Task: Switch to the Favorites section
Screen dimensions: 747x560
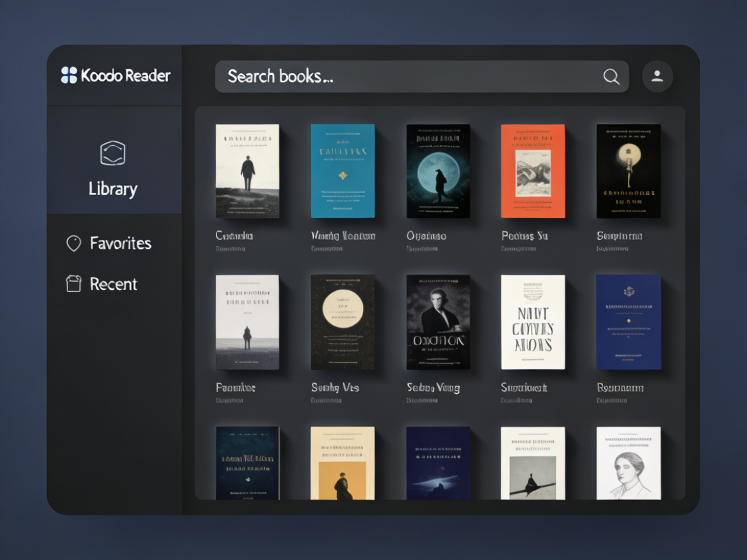Action: coord(121,243)
